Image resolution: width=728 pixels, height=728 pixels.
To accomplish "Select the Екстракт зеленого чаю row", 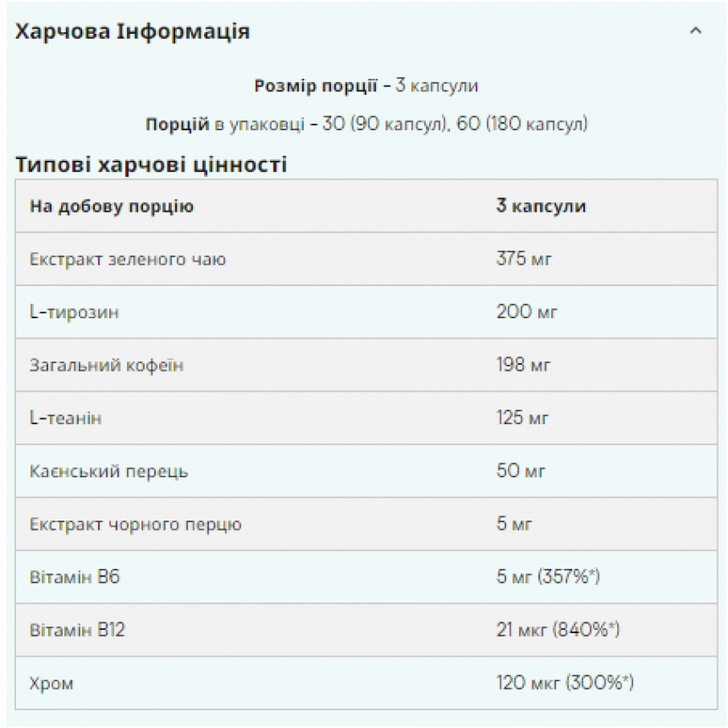I will [x=367, y=258].
